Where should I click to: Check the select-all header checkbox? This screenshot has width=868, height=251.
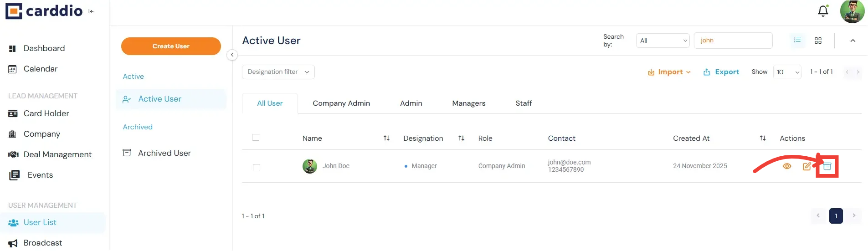(256, 138)
